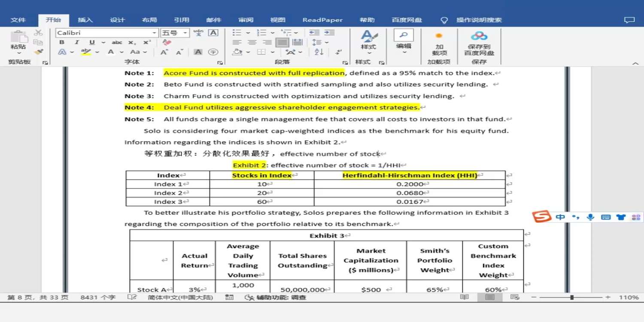Decrease font size with shrink-font icon

point(180,52)
